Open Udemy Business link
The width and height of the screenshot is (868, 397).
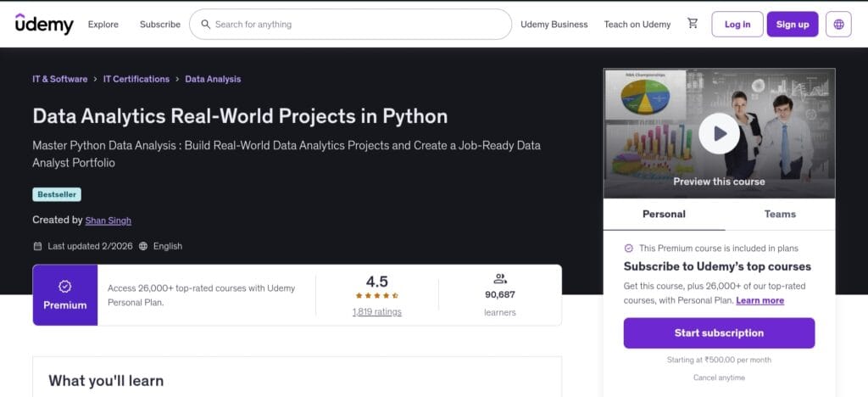click(x=554, y=25)
